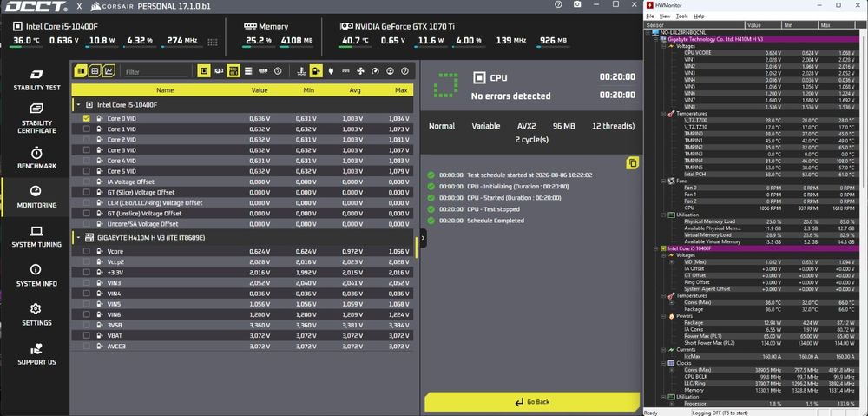Open the View menu in HWMonitor
This screenshot has height=416, width=868.
click(x=664, y=17)
